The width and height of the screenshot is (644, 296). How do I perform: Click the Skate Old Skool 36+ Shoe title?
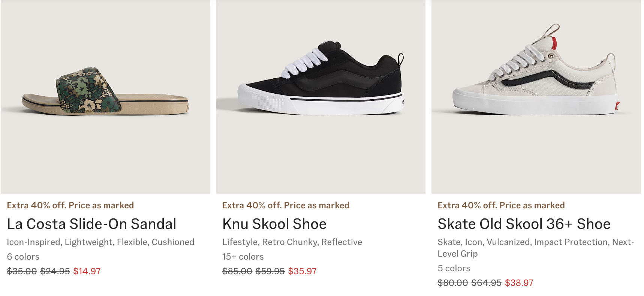pyautogui.click(x=524, y=224)
